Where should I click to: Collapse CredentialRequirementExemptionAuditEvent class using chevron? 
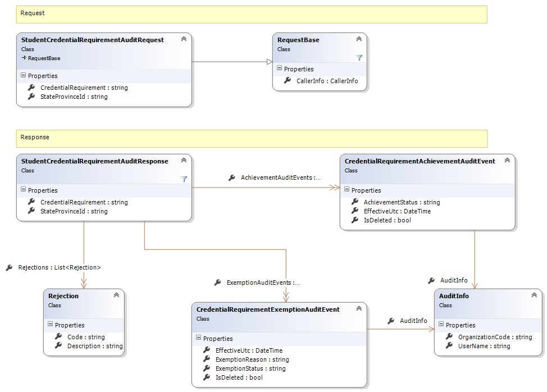tap(358, 309)
